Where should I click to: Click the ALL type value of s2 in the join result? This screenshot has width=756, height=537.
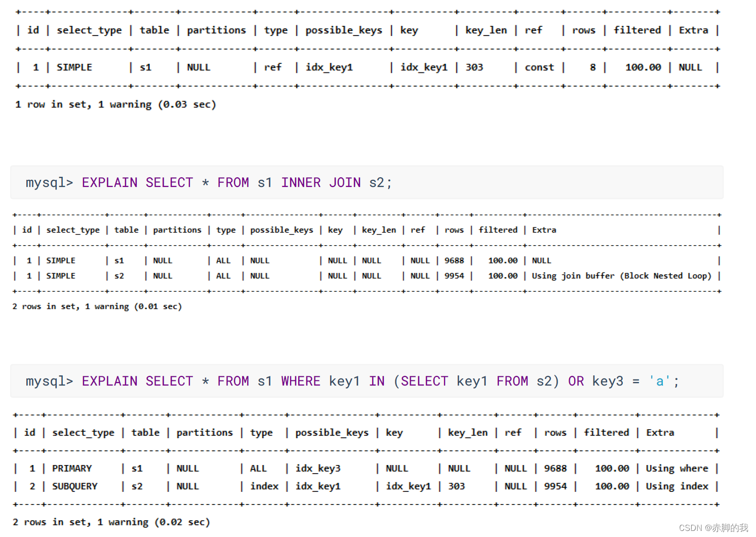tap(223, 276)
